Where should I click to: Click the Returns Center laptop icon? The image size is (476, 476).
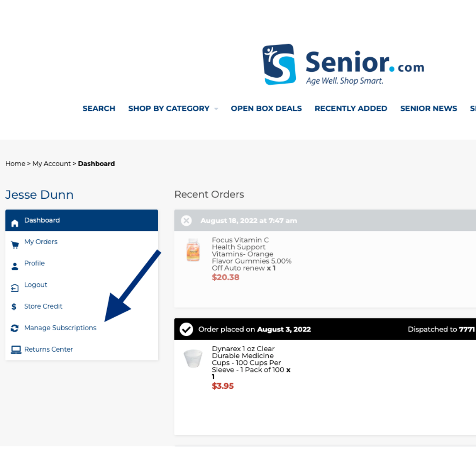click(x=16, y=350)
